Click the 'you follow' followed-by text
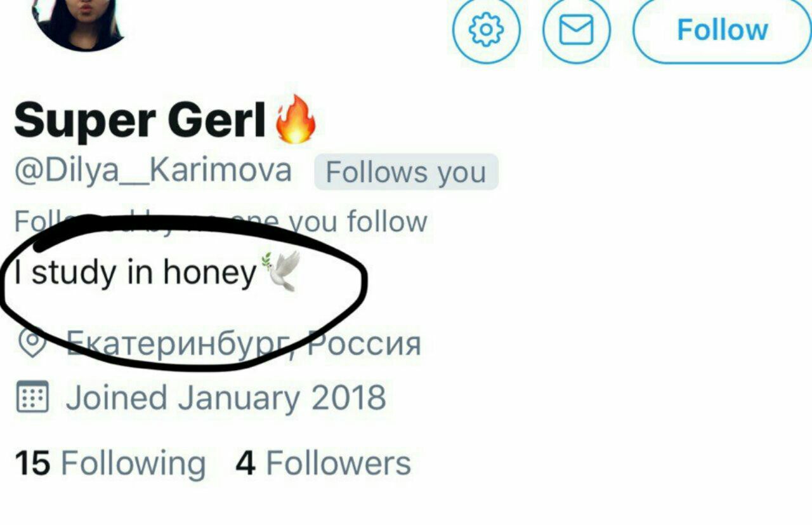This screenshot has height=525, width=812. pos(358,222)
